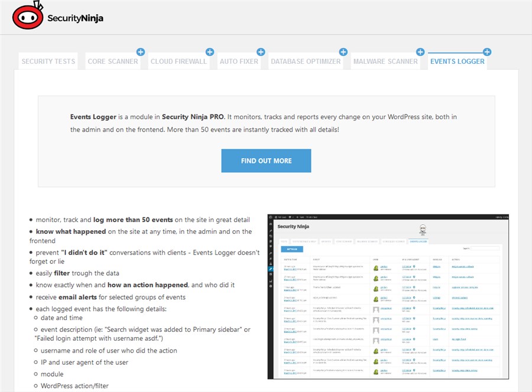Switch to the Malware Scanner tab
This screenshot has height=392, width=532.
click(385, 61)
